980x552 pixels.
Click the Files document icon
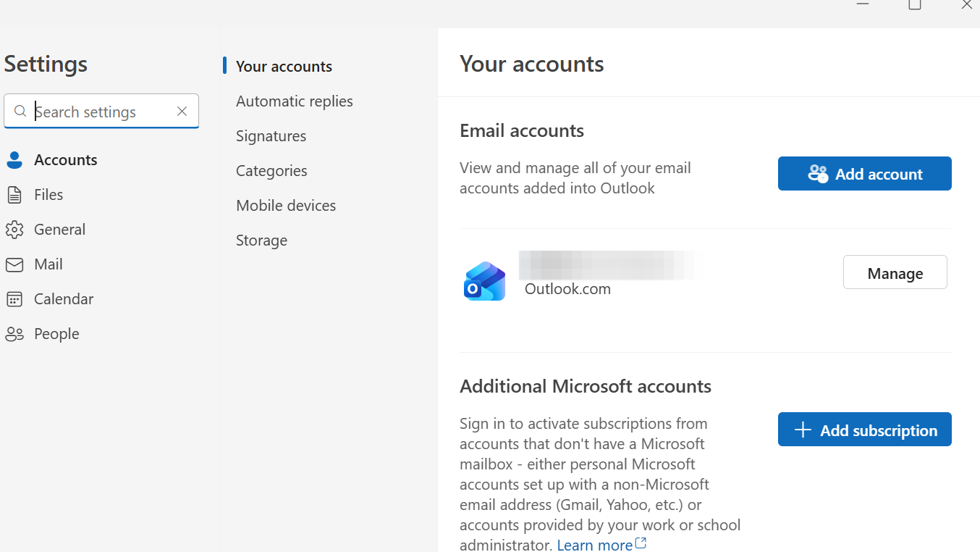tap(14, 195)
